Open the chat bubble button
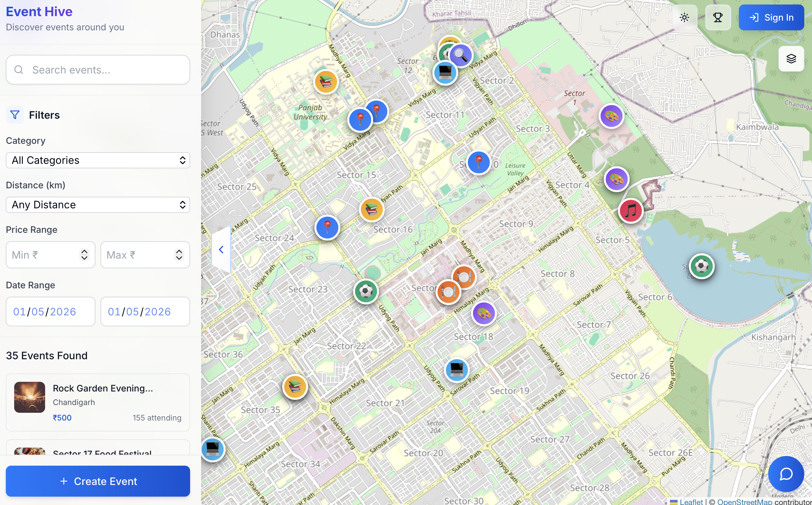Image resolution: width=812 pixels, height=505 pixels. [x=786, y=474]
